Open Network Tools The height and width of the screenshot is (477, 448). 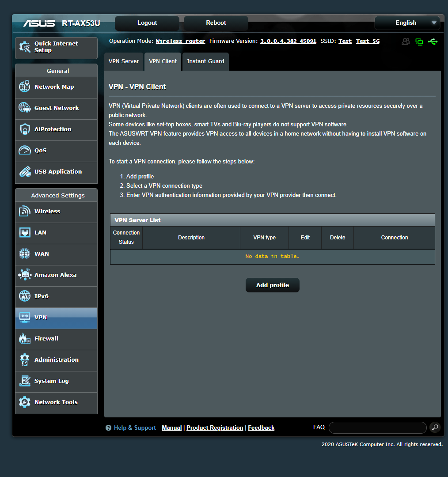click(x=56, y=402)
